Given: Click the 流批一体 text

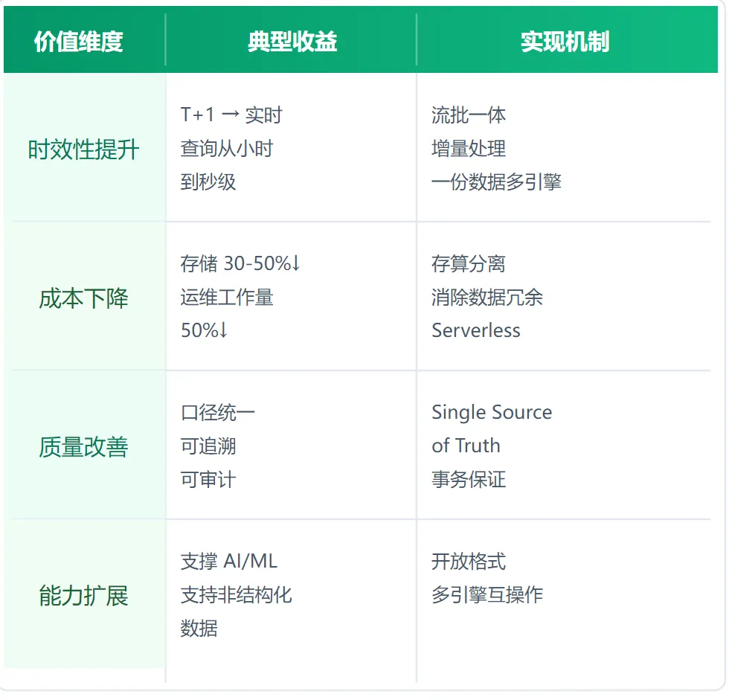Looking at the screenshot, I should pyautogui.click(x=469, y=115).
